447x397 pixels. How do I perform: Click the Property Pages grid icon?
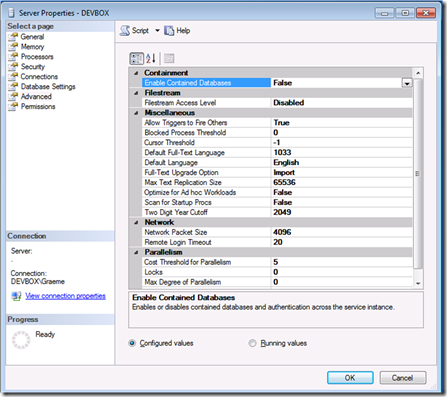[x=169, y=58]
